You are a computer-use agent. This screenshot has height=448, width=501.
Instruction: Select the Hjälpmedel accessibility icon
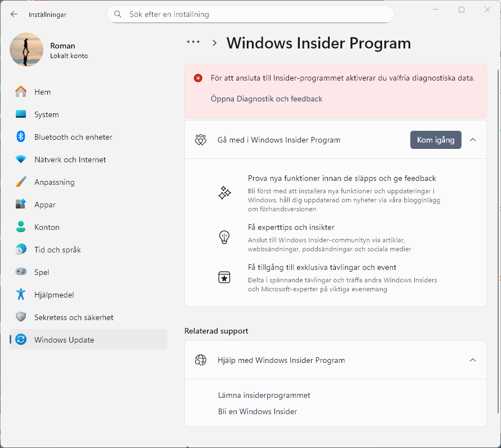21,294
